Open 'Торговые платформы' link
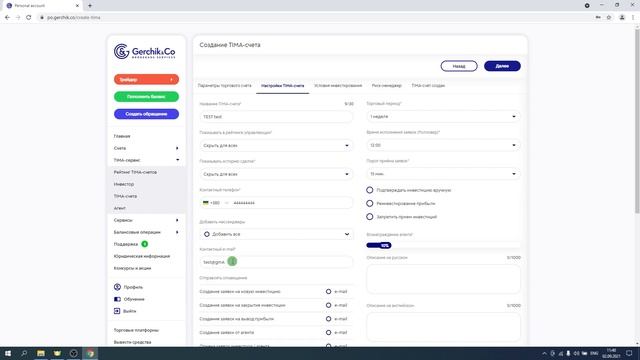The width and height of the screenshot is (640, 360). coord(136,330)
